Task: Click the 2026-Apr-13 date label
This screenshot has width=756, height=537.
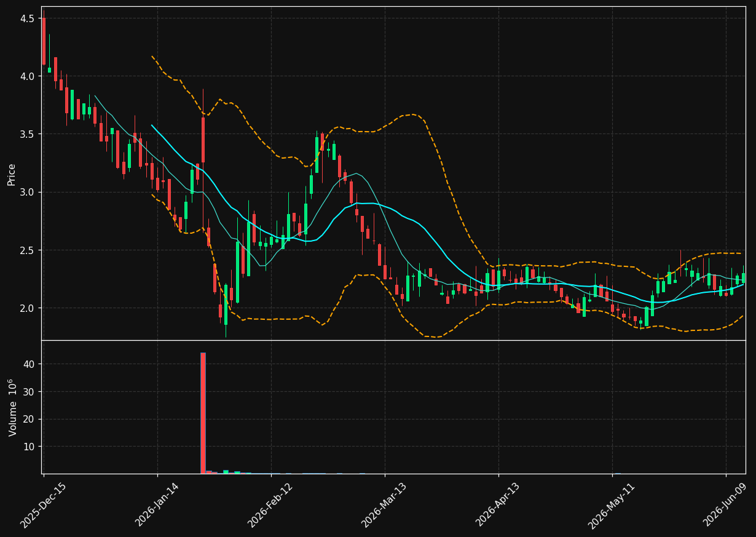Action: 498,505
